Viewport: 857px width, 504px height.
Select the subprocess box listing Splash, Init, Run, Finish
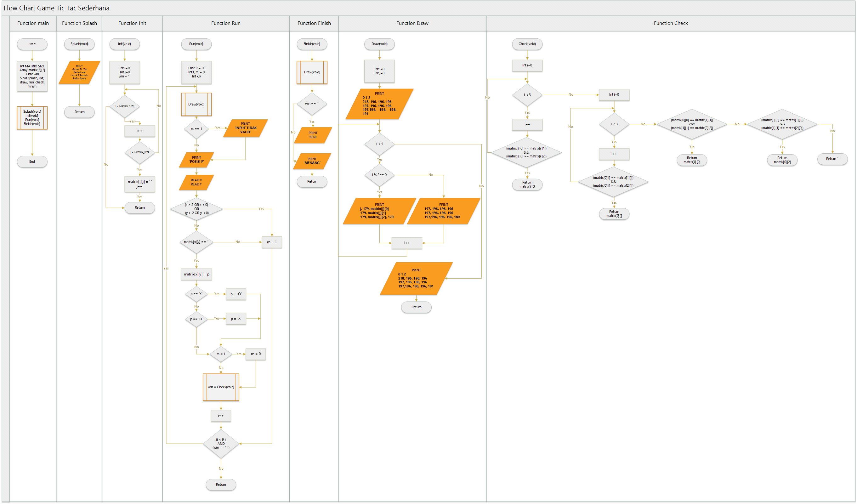point(32,118)
